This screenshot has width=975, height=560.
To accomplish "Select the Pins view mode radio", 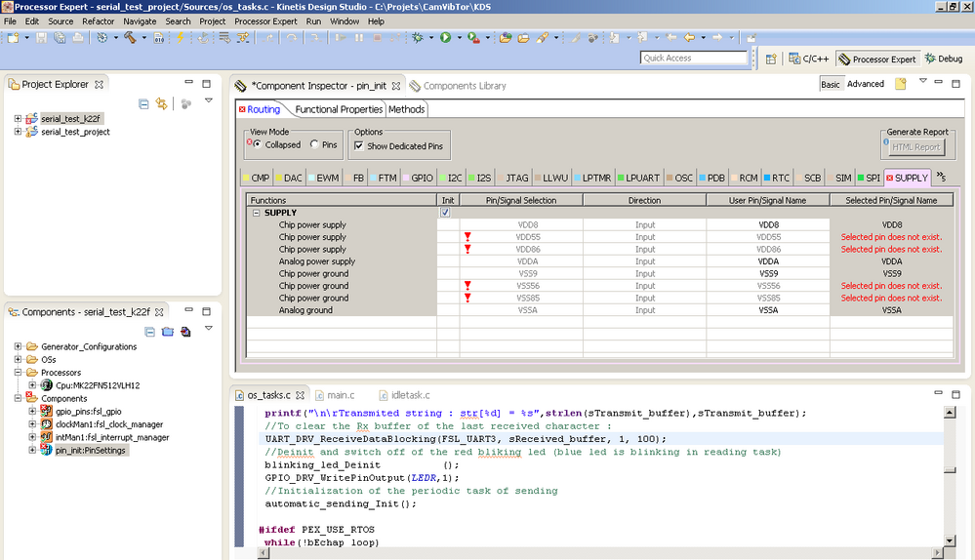I will click(314, 145).
